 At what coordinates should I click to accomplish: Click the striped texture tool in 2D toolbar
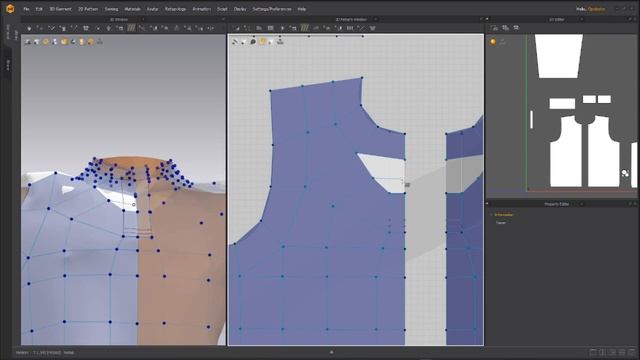pos(304,28)
